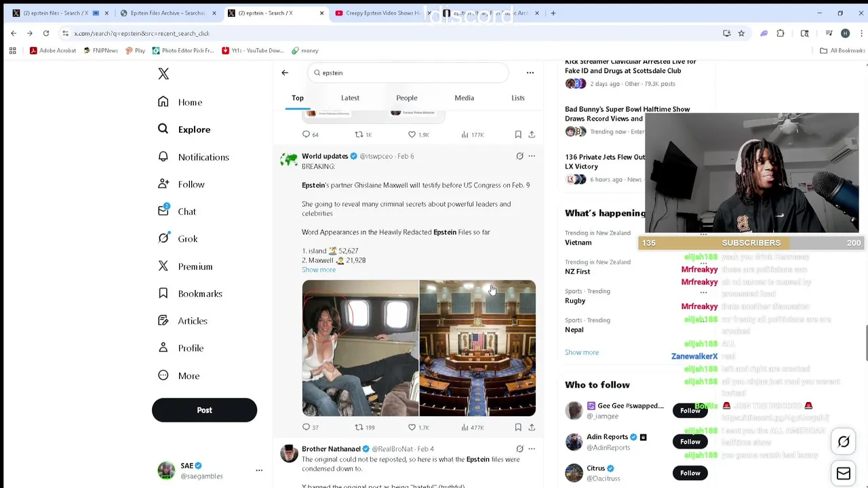The image size is (868, 488).
Task: Repost the post with 199 reposts
Action: [365, 427]
